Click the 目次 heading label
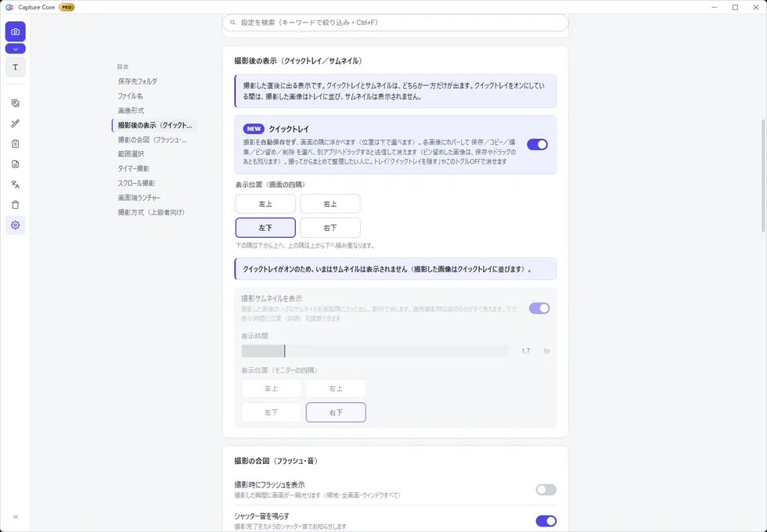 (x=123, y=66)
